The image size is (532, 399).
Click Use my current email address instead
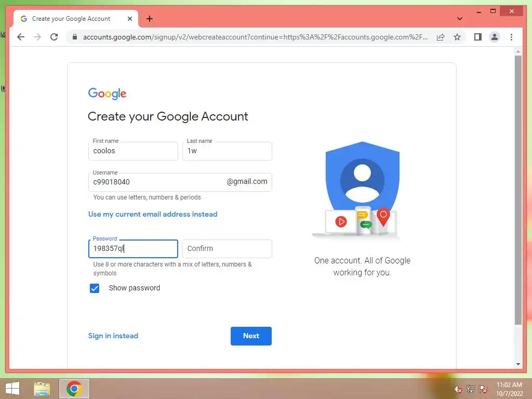[153, 214]
